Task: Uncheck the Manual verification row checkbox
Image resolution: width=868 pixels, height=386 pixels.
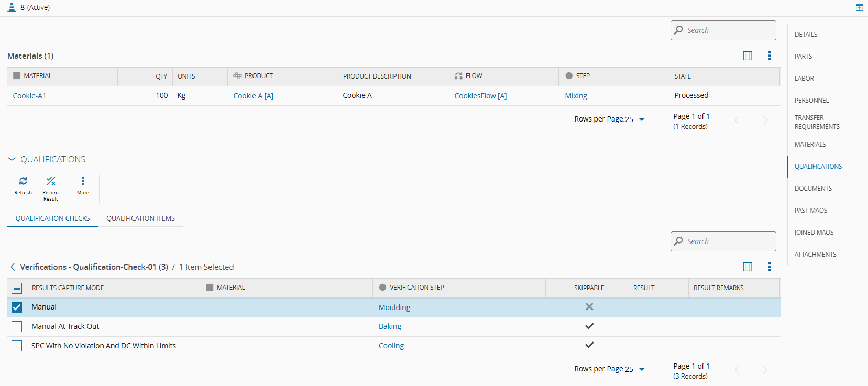Action: 17,307
